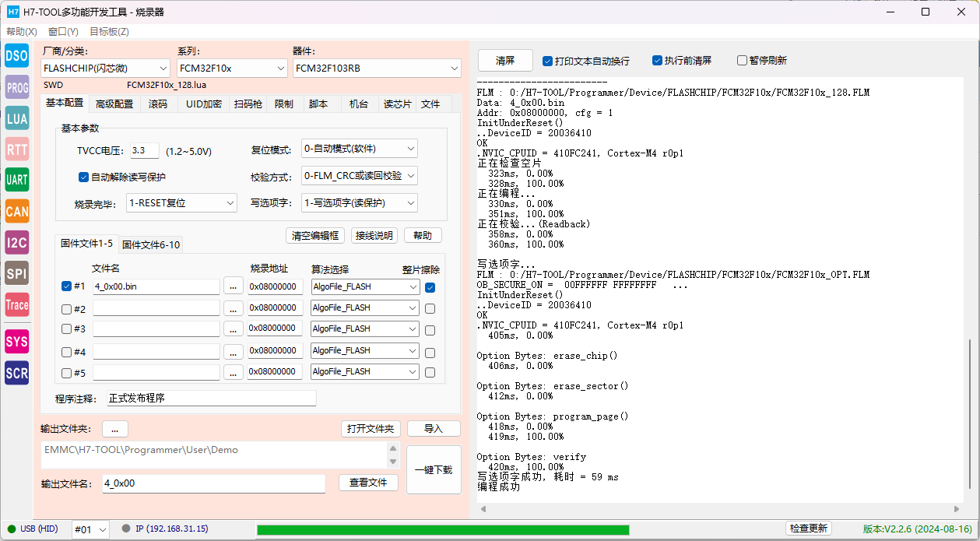The width and height of the screenshot is (980, 541).
Task: Switch to the 高级配置 tab
Action: tap(114, 104)
